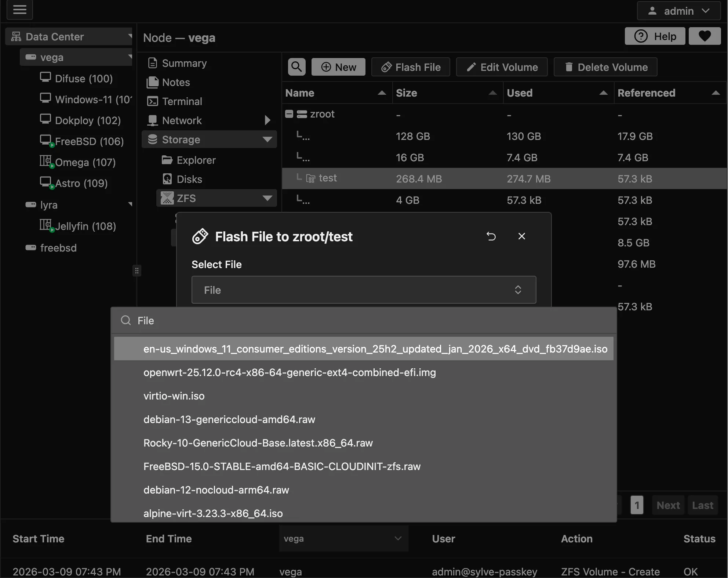Click the magnifier search icon in toolbar

pos(296,67)
